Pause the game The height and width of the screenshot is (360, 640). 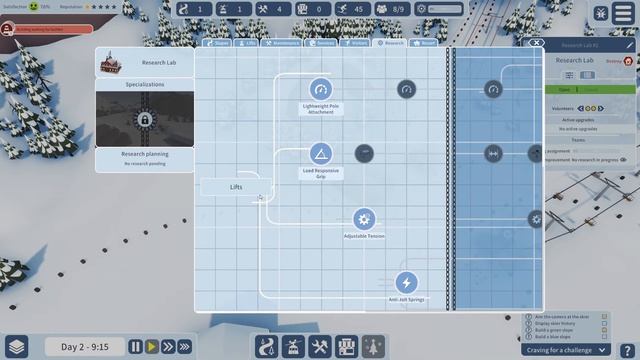(136, 347)
